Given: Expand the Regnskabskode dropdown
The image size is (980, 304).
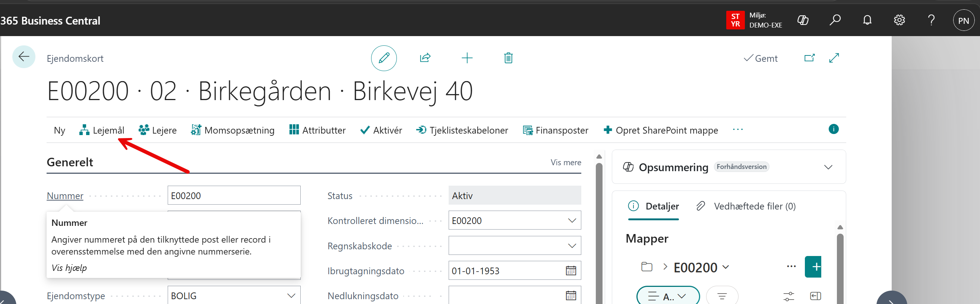Looking at the screenshot, I should [x=571, y=246].
